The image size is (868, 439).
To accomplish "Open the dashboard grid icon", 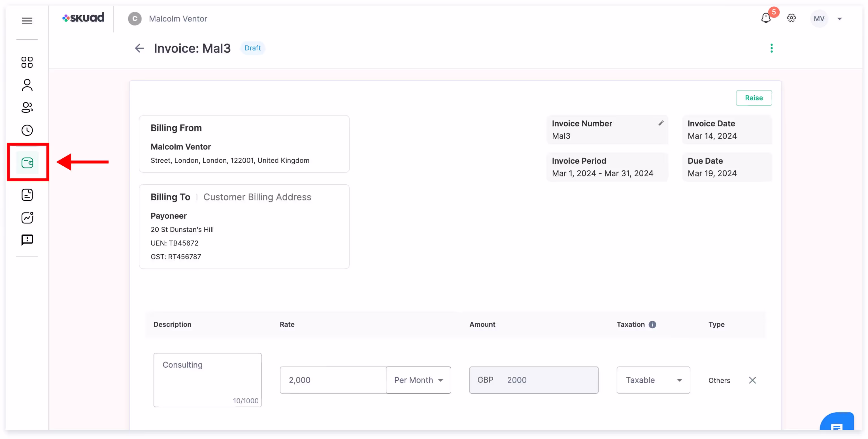I will (x=27, y=62).
